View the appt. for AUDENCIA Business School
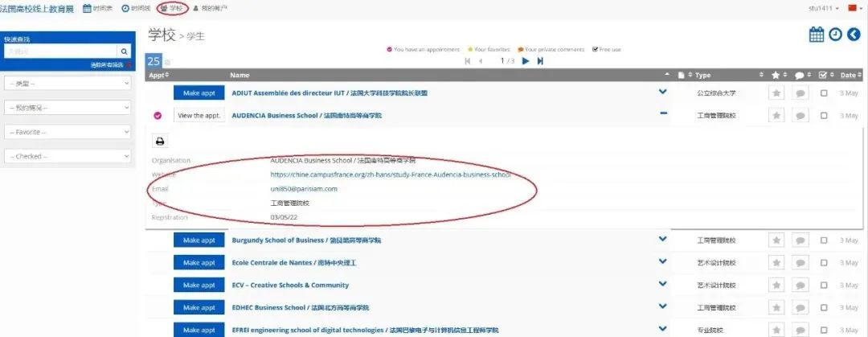Viewport: 868px width, 337px height. 199,115
